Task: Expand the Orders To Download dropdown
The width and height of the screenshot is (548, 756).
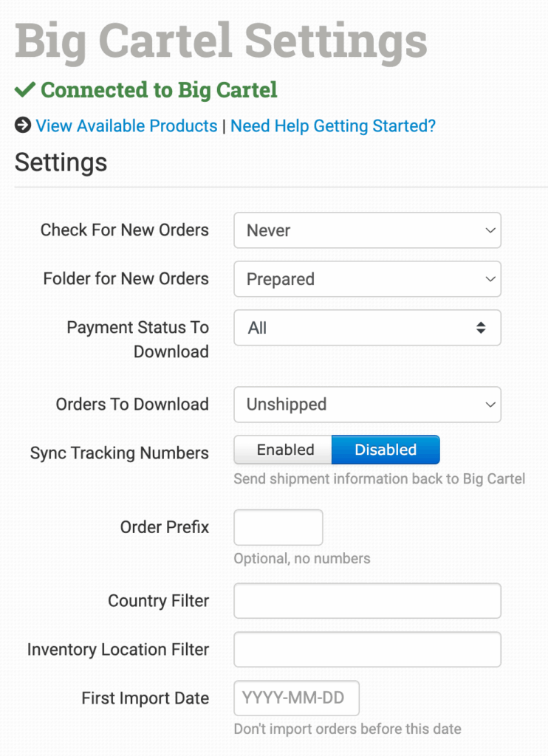Action: pos(367,405)
